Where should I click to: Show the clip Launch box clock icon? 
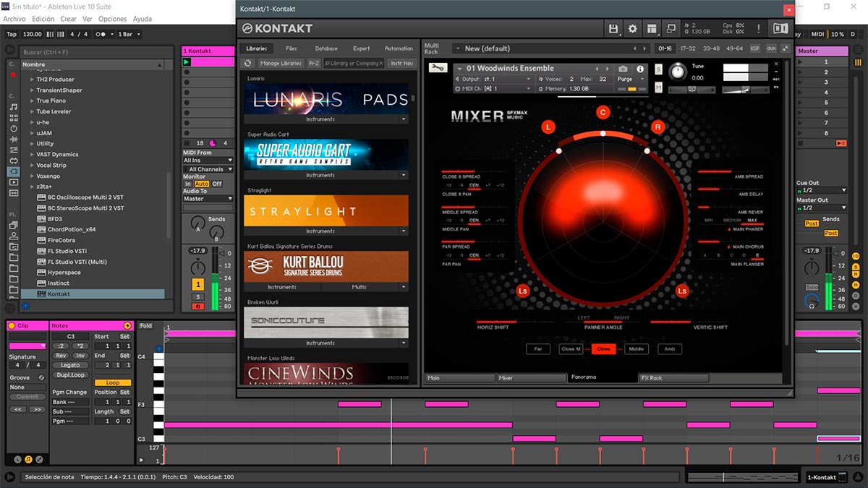pos(17,459)
